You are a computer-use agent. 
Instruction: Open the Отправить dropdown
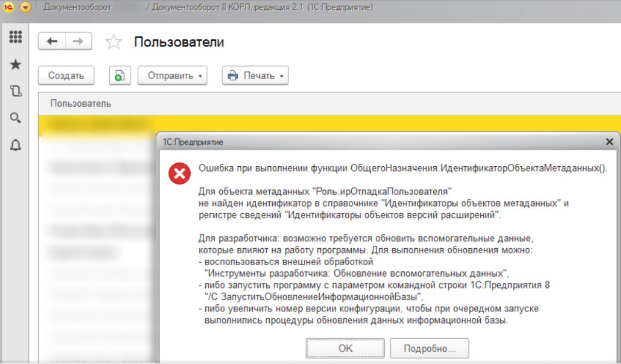click(x=172, y=76)
